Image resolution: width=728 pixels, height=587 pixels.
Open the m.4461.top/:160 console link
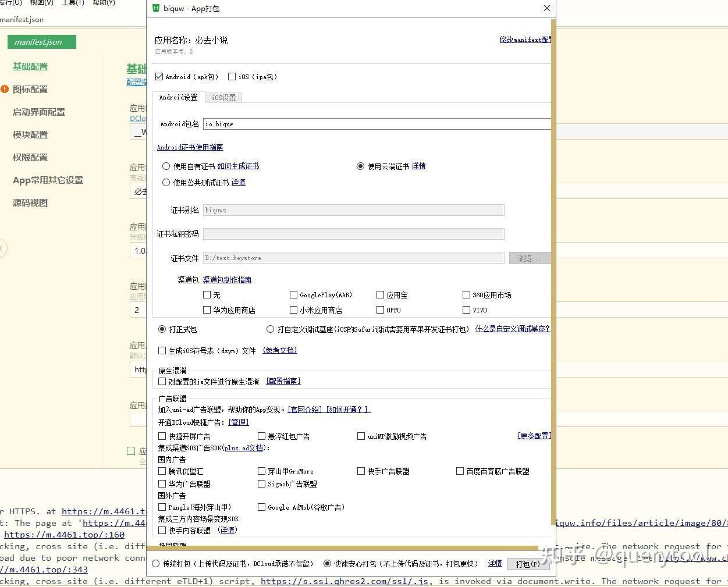(64, 535)
